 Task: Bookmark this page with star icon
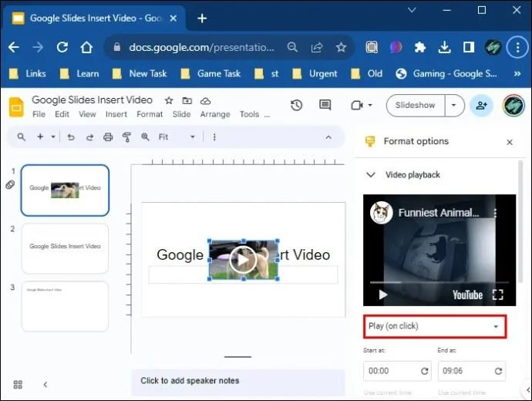point(341,47)
